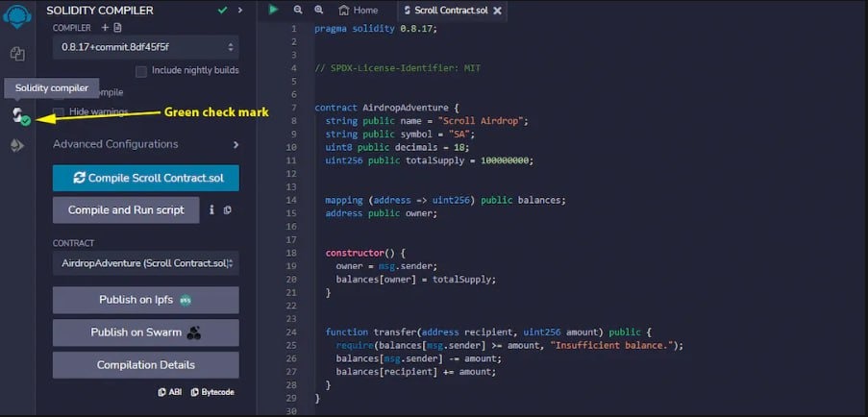Toggle Hide warnings checkbox
The width and height of the screenshot is (868, 417).
coord(58,111)
